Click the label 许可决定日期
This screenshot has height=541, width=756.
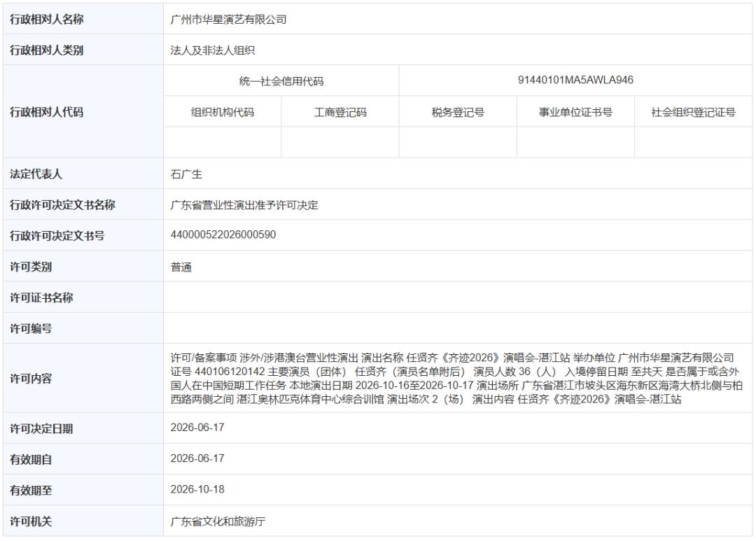pos(41,428)
